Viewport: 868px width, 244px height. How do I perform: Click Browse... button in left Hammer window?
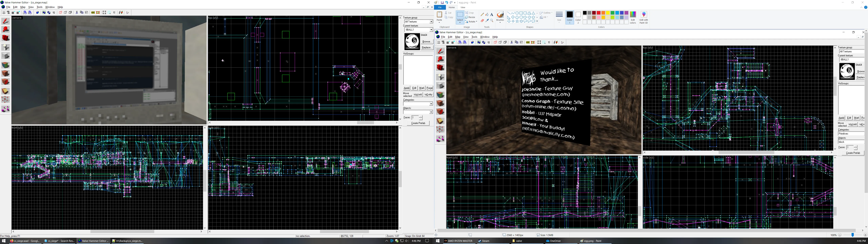(x=427, y=42)
